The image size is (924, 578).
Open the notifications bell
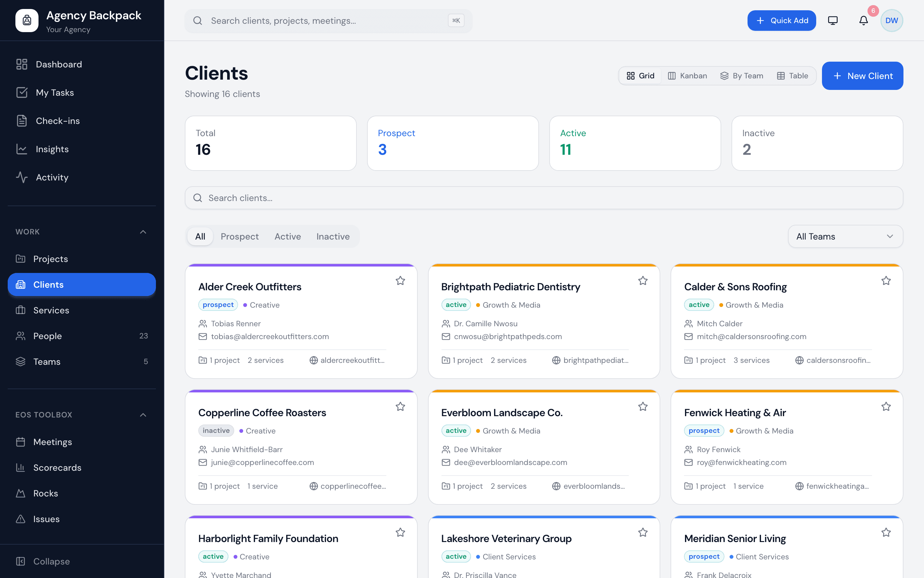[863, 20]
